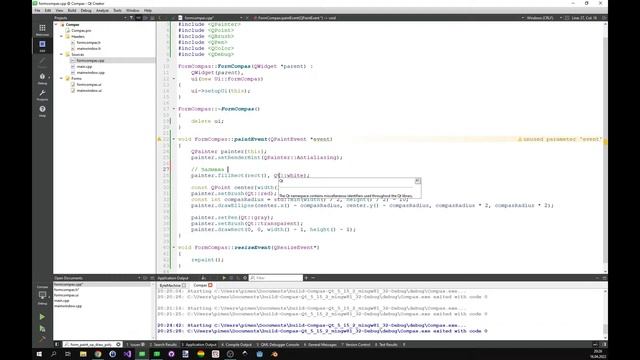Select formcompas.h in project tree
This screenshot has width=640, height=360.
point(88,42)
